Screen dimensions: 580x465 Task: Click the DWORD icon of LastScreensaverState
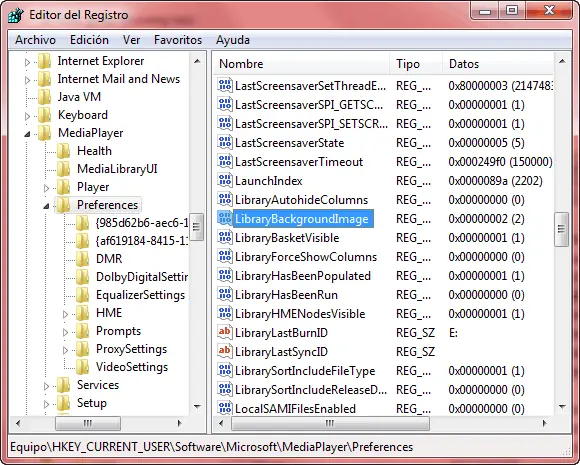coord(225,142)
